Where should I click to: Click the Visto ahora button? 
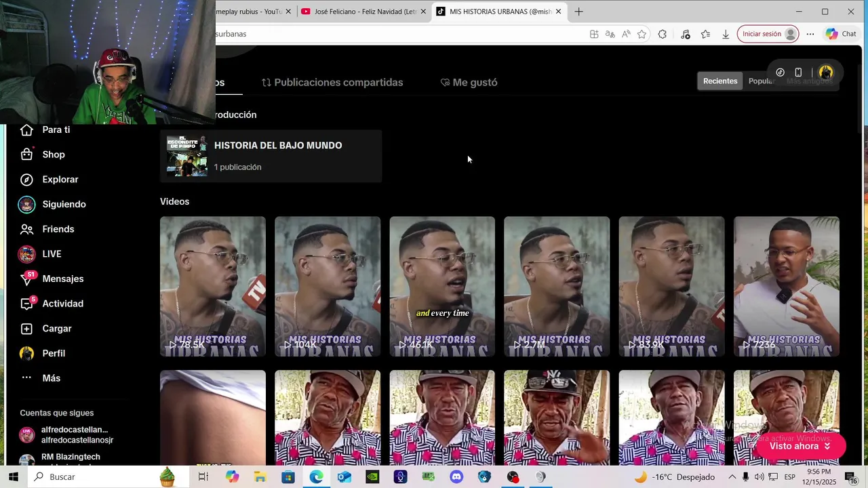point(800,446)
